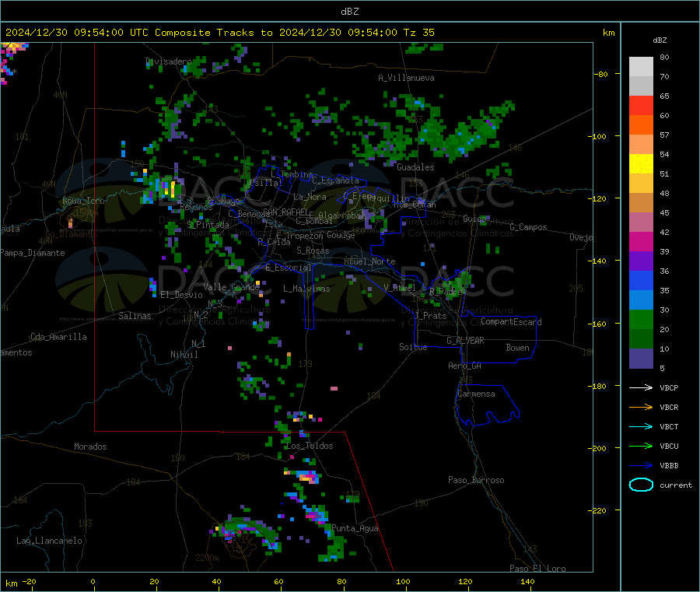Click the '100' tick on bottom km axis
The height and width of the screenshot is (592, 700).
(403, 581)
